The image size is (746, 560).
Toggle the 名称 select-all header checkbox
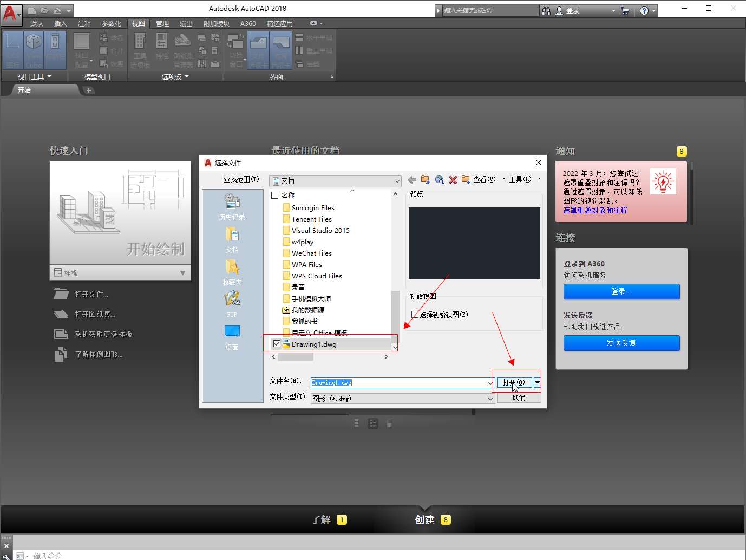coord(275,195)
